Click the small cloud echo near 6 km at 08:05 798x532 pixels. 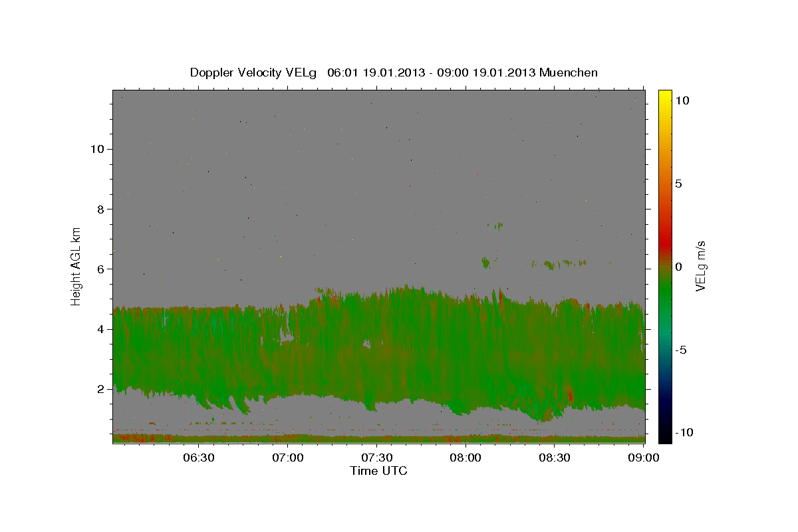485,262
